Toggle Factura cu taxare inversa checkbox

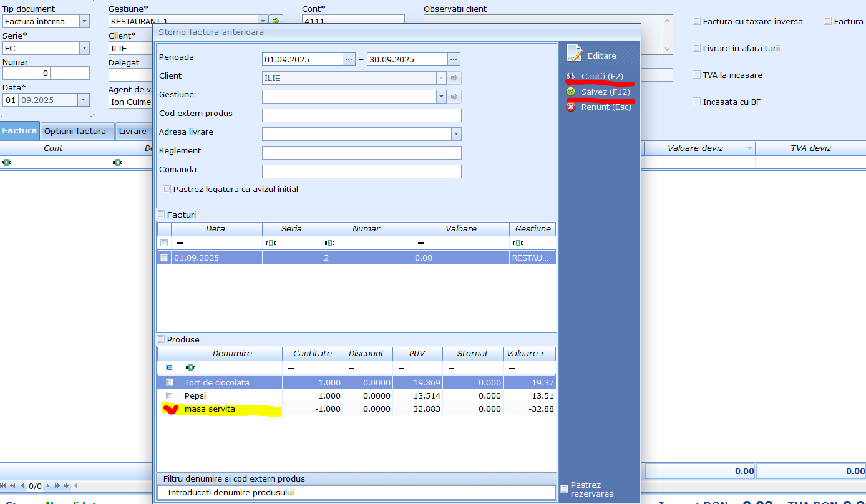pyautogui.click(x=696, y=21)
